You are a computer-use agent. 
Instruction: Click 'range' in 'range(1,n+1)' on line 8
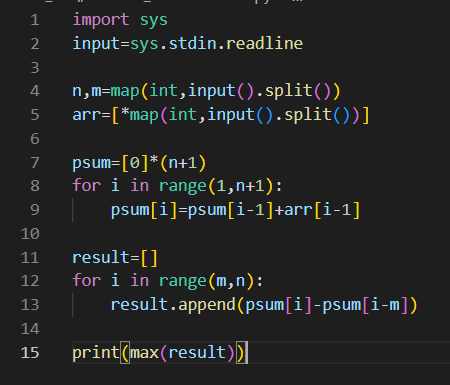coord(183,187)
